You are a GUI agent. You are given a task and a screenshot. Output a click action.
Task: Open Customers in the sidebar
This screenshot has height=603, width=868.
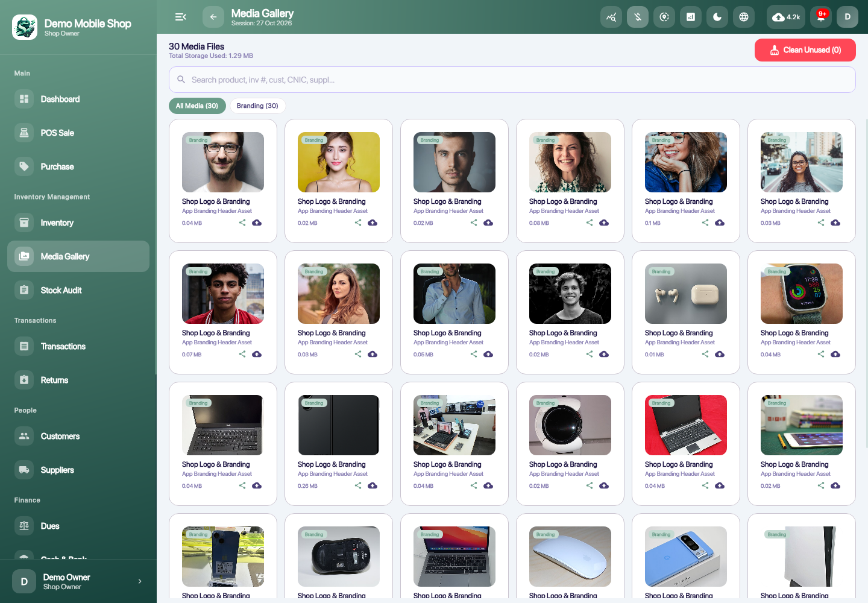pos(78,436)
